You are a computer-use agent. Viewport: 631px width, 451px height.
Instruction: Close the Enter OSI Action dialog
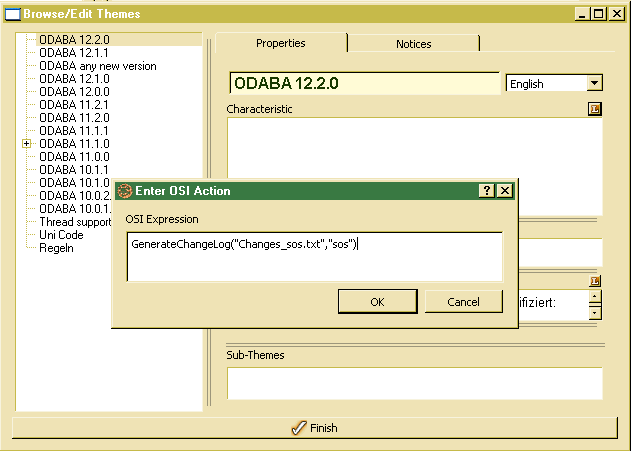(x=505, y=191)
